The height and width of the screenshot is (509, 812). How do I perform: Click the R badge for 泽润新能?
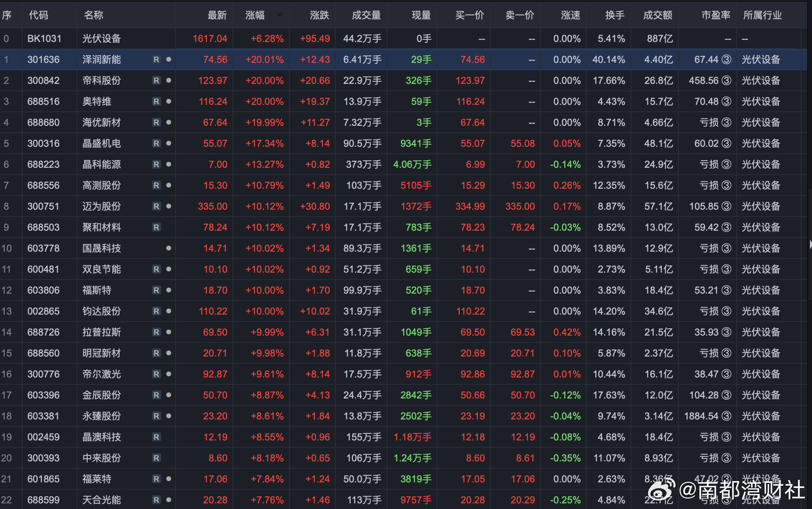pos(156,60)
